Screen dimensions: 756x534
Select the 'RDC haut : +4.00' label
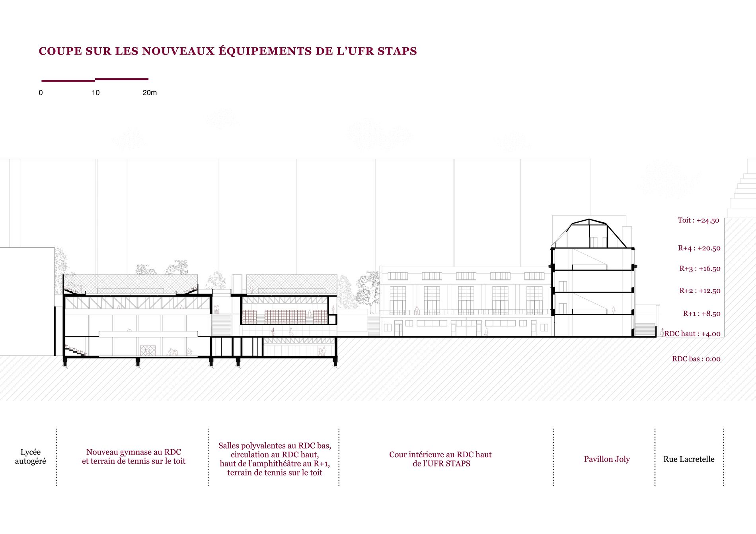click(x=692, y=334)
